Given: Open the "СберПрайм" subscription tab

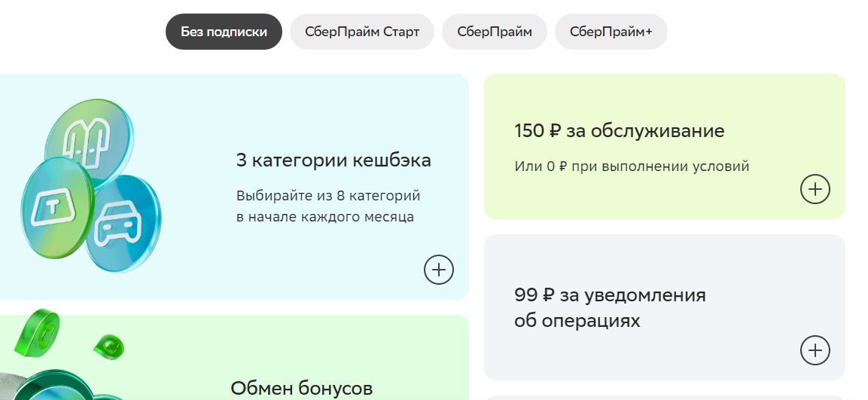Looking at the screenshot, I should click(x=495, y=32).
